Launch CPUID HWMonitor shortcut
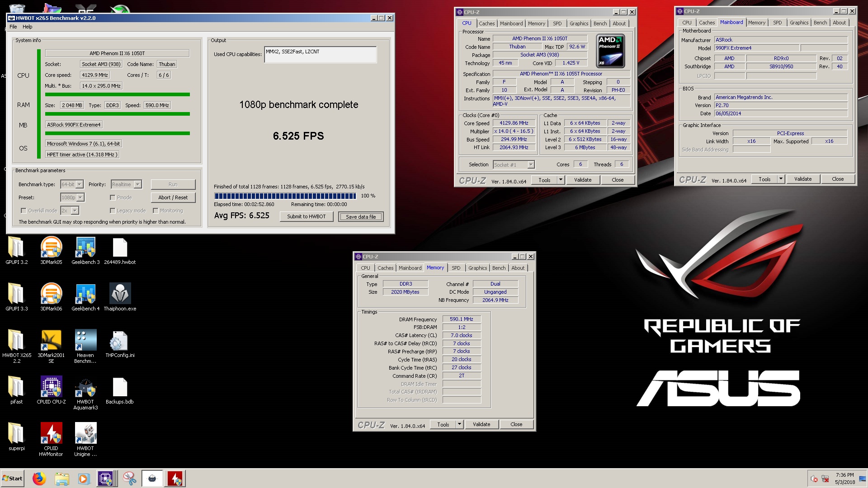The image size is (868, 488). [x=51, y=439]
